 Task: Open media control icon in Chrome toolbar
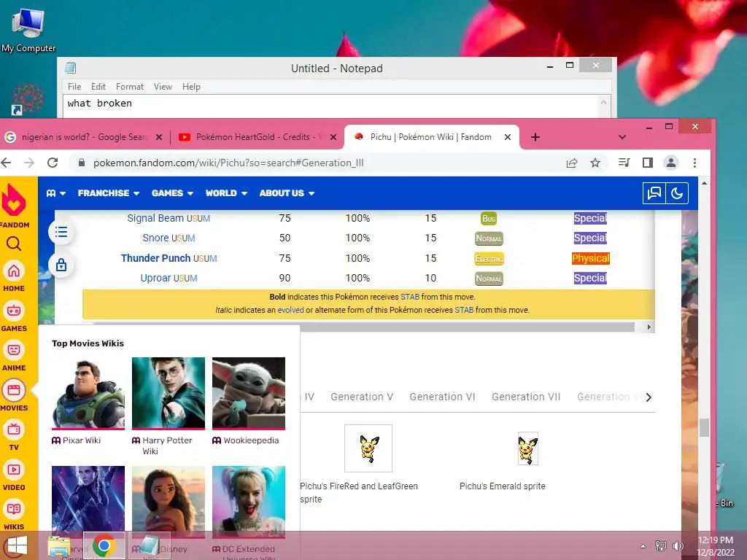pyautogui.click(x=624, y=163)
